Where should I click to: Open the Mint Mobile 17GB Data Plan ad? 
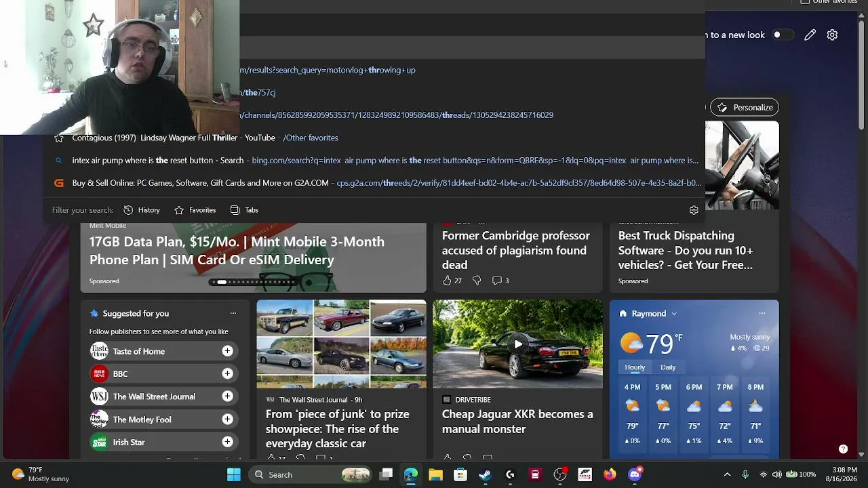point(237,251)
